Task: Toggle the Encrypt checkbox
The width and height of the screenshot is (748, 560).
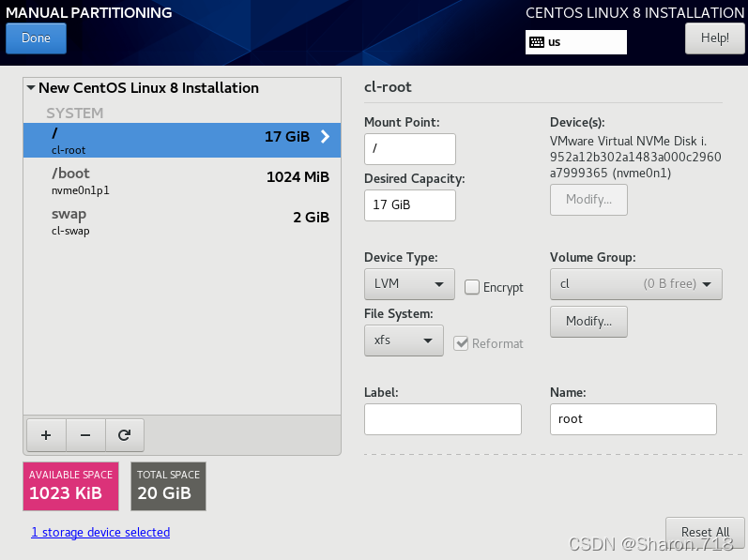Action: [472, 287]
